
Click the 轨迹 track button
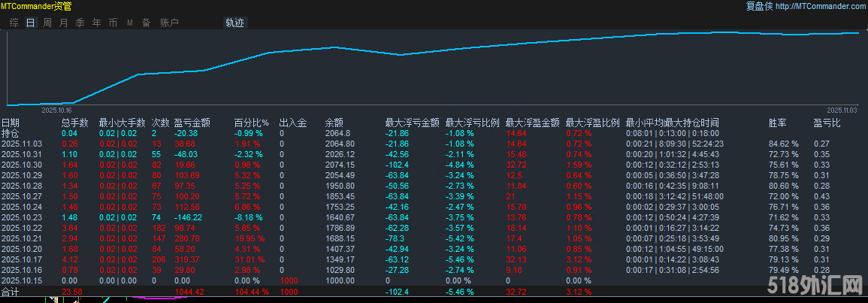[x=234, y=23]
